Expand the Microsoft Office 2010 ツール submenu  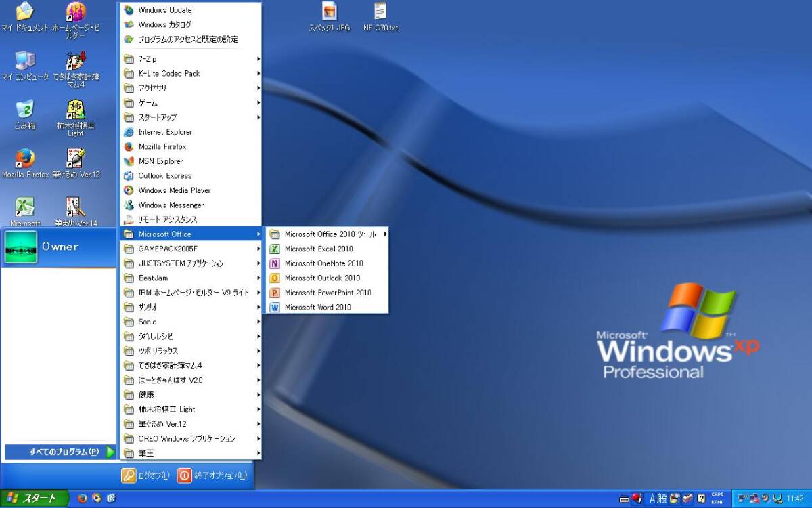[x=330, y=234]
